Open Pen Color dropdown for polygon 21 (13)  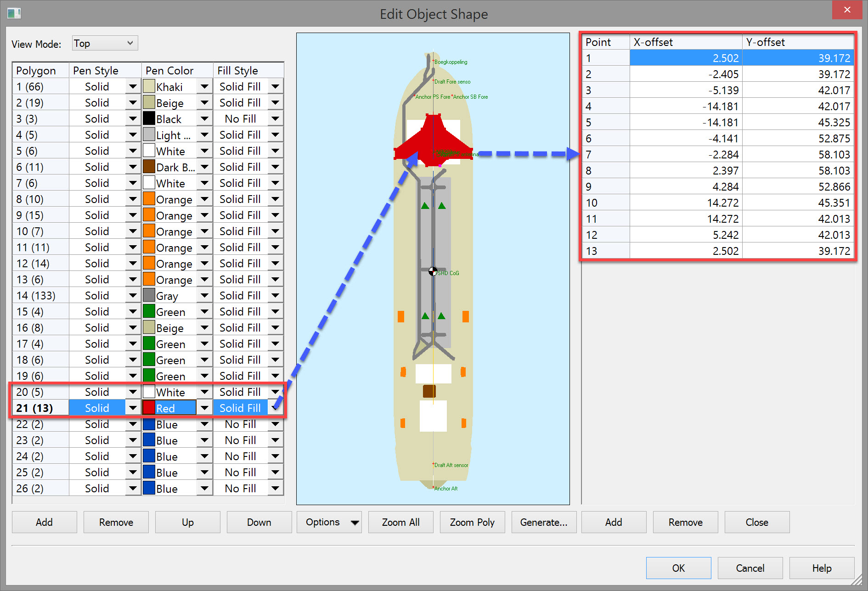(204, 408)
